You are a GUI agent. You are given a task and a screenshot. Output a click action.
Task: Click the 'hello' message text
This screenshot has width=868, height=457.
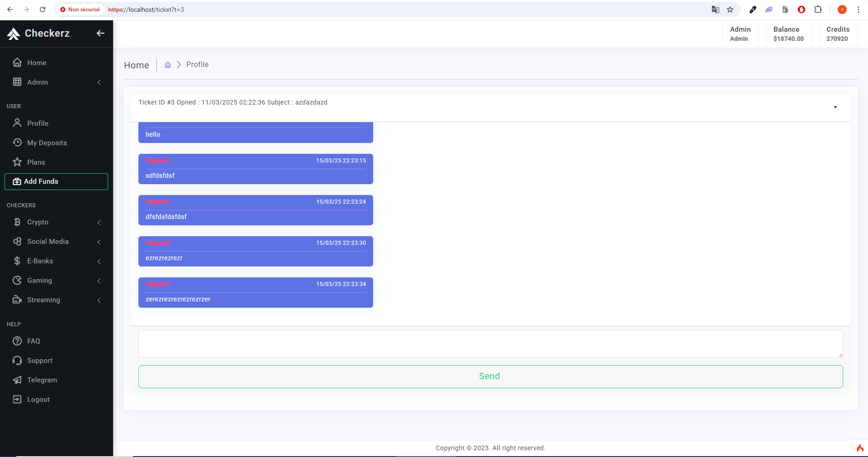(x=153, y=134)
